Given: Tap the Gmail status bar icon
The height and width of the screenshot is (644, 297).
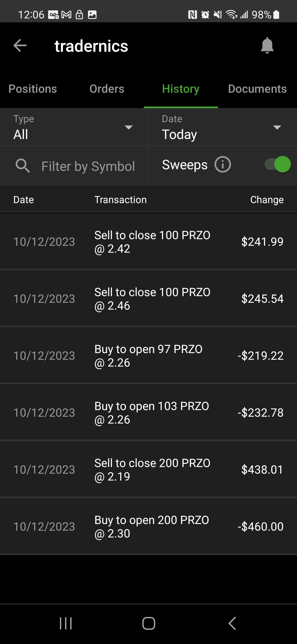Looking at the screenshot, I should [66, 15].
